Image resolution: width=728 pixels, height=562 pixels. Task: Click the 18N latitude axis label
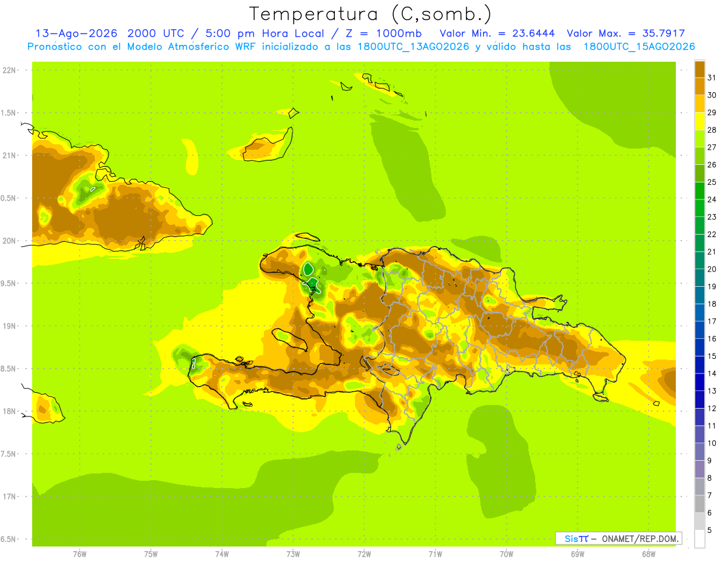click(10, 411)
